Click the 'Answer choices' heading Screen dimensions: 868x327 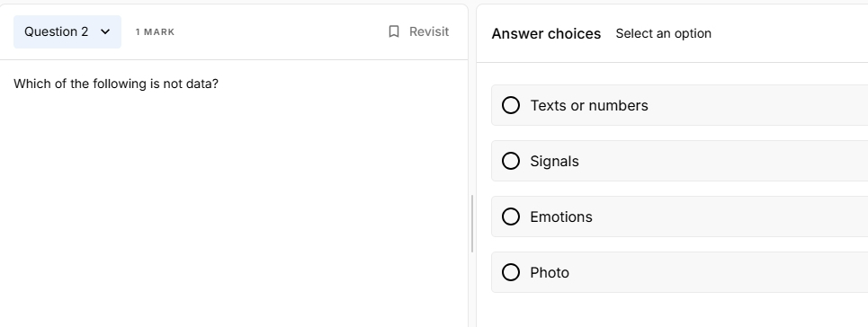[546, 34]
